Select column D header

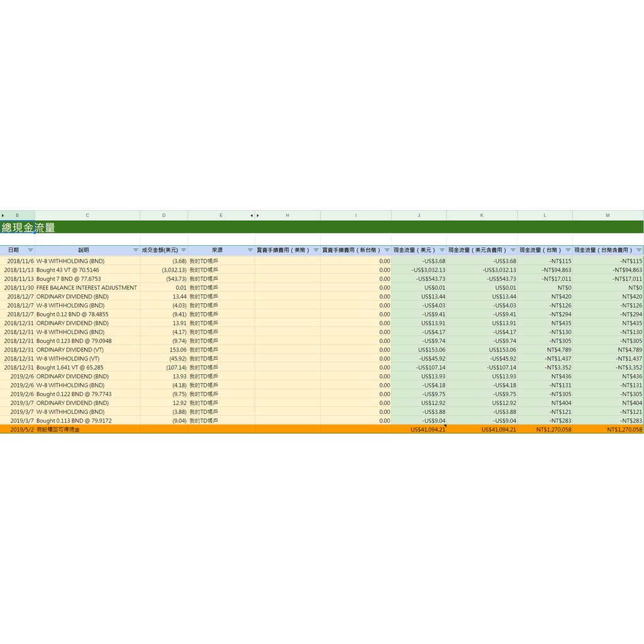coord(164,216)
